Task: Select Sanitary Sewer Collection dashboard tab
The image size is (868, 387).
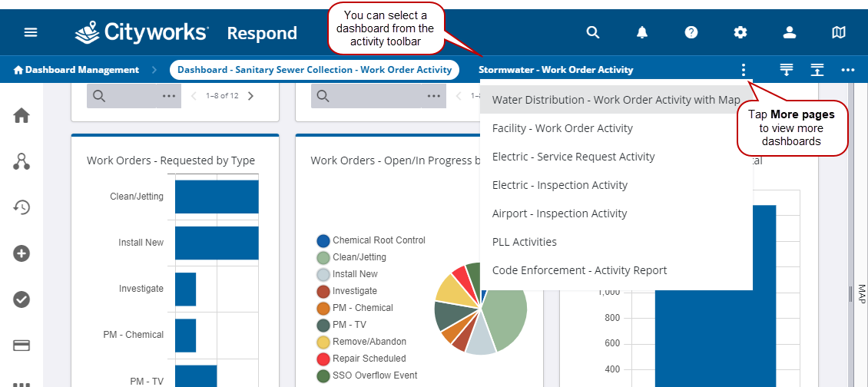Action: pos(314,70)
